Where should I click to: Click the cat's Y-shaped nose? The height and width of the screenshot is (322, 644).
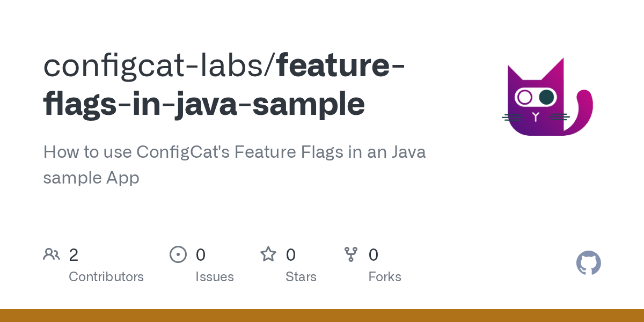tap(536, 116)
